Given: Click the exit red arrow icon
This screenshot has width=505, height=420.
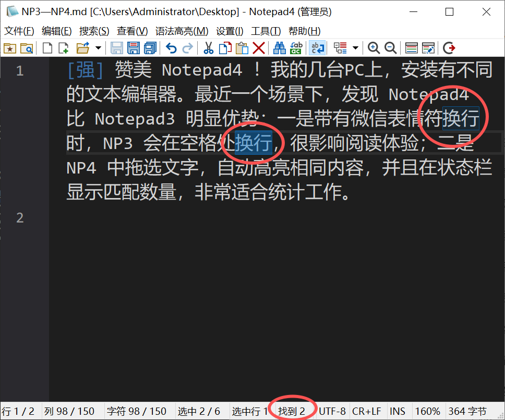Looking at the screenshot, I should tap(449, 48).
